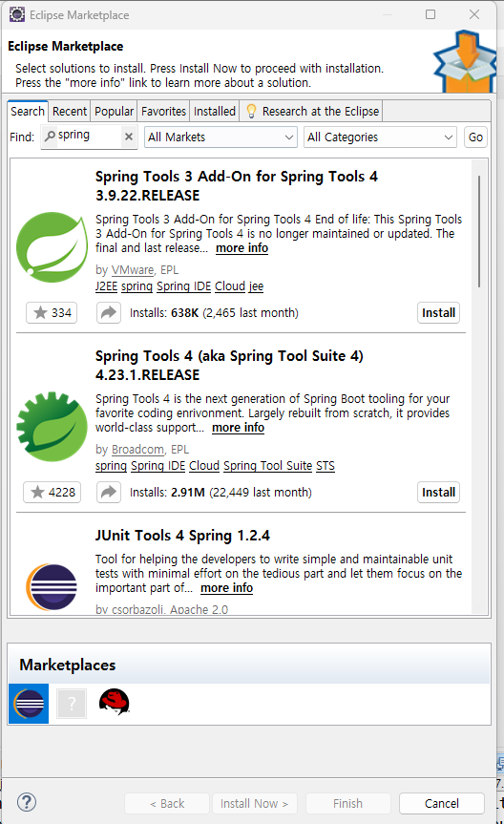Click the Finish button

347,804
